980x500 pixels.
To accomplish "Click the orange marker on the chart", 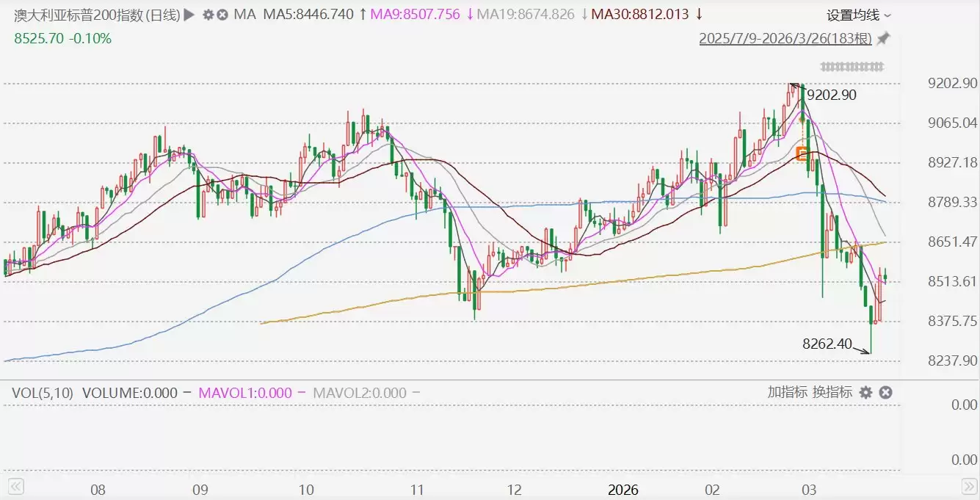I will coord(803,153).
